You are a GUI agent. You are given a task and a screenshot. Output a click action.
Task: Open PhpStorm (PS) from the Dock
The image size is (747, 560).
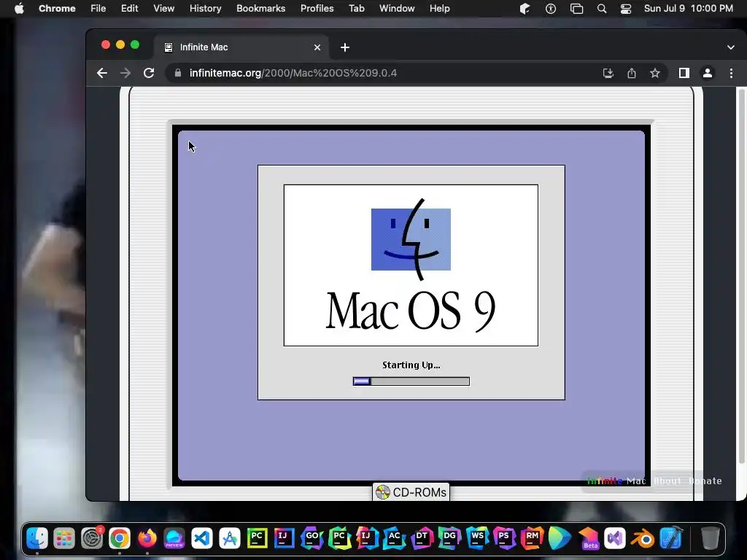505,539
